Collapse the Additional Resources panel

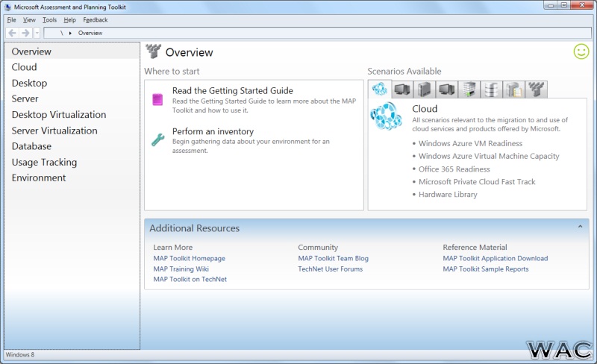click(580, 227)
